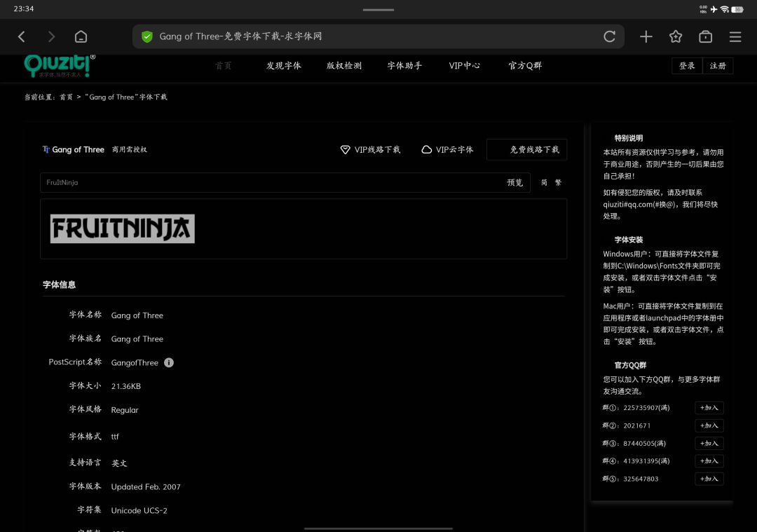The image size is (757, 532).
Task: Click the 字体安装 sidebar heading
Action: point(629,240)
